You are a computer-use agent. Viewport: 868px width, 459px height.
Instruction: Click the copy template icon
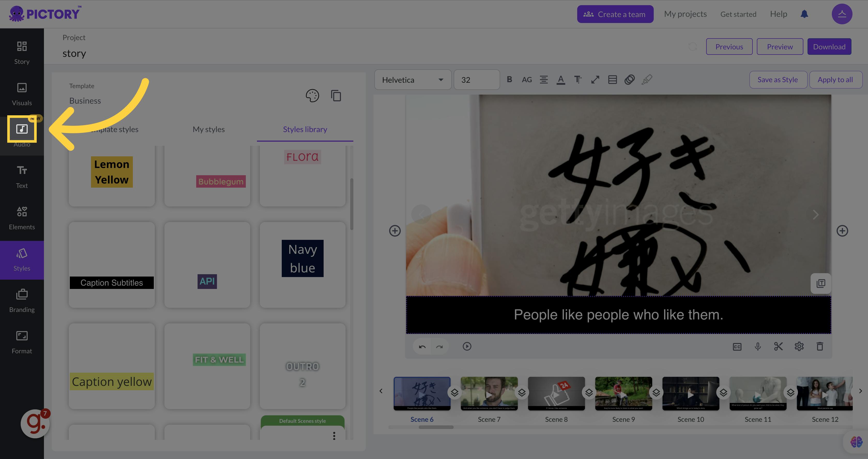(336, 96)
